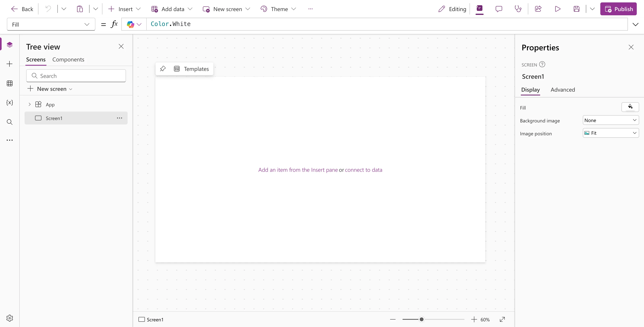The height and width of the screenshot is (327, 644).
Task: Click the Share icon
Action: (x=538, y=9)
